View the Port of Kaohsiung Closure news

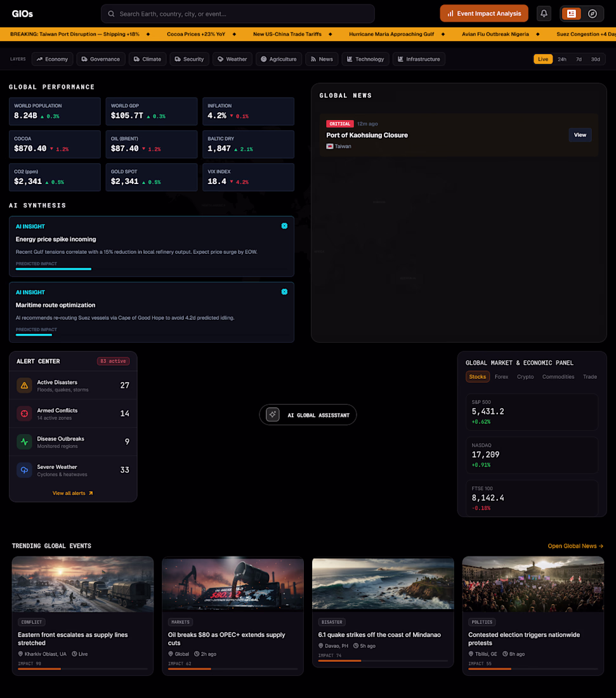pyautogui.click(x=580, y=135)
